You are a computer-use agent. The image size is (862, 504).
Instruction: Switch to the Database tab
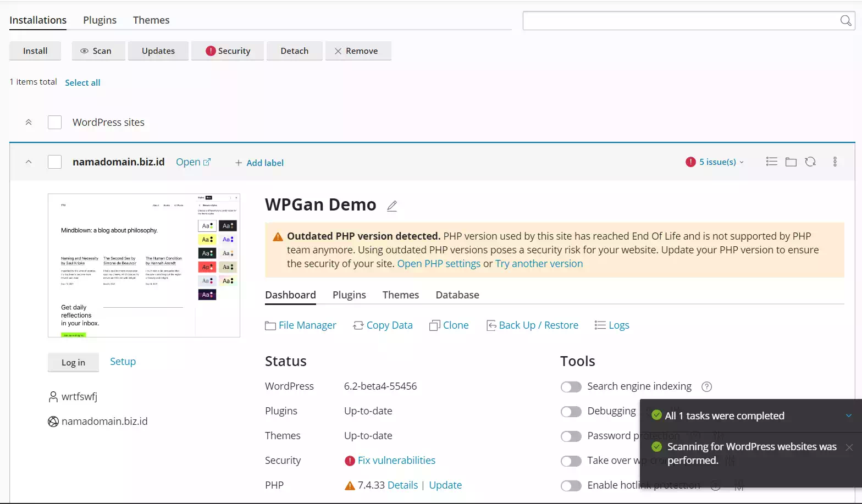[x=457, y=295]
